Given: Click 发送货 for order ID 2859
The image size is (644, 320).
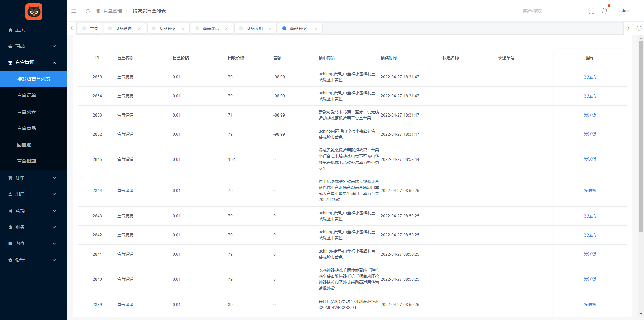Looking at the screenshot, I should coord(590,77).
